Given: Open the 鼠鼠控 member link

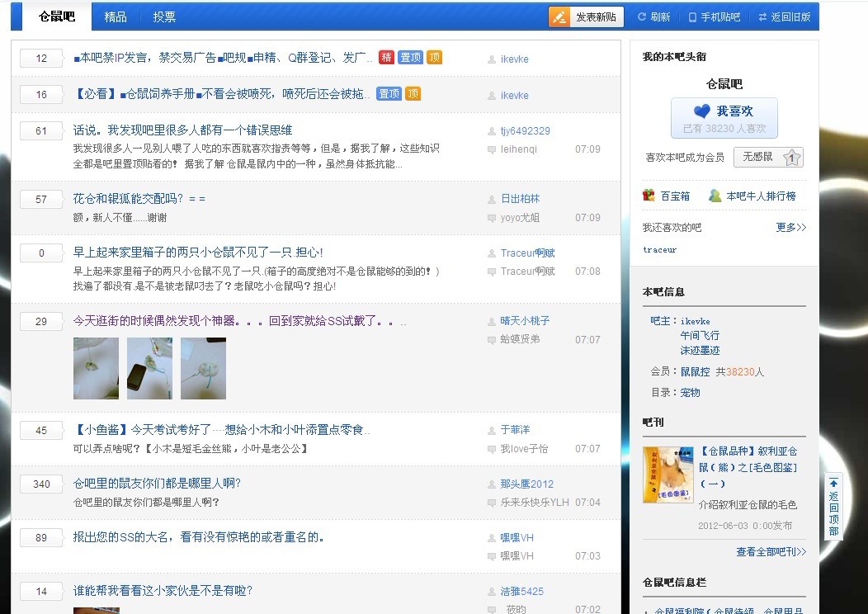Looking at the screenshot, I should coord(696,372).
